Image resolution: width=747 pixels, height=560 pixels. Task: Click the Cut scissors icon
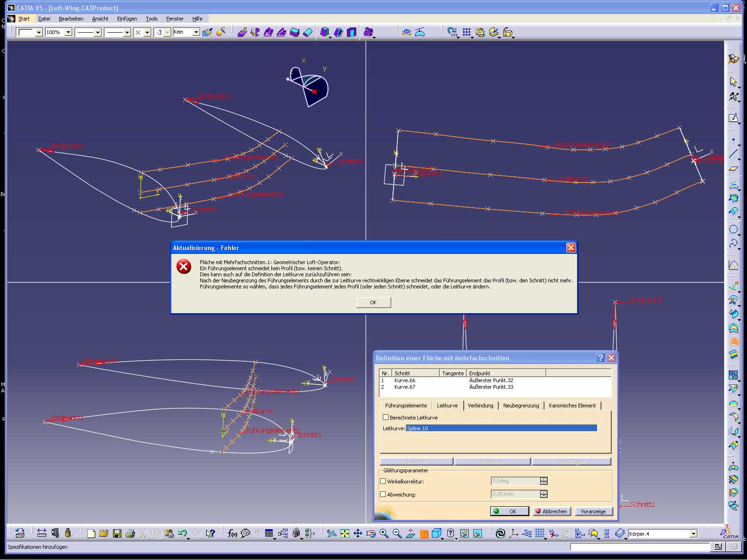click(143, 533)
